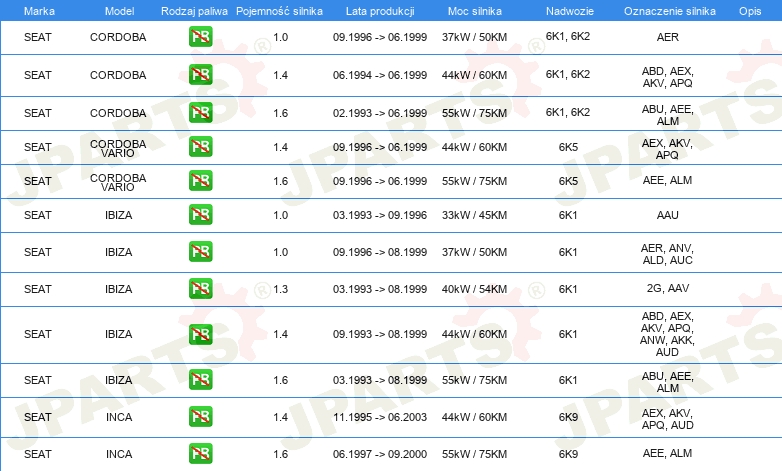Click INCA model in 1.4 row
782x471 pixels.
click(x=119, y=417)
